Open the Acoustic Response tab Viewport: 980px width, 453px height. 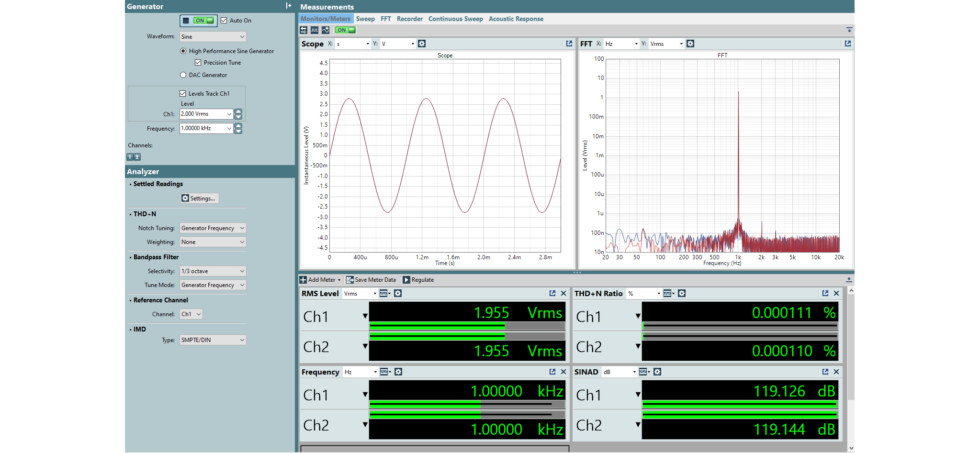pyautogui.click(x=516, y=19)
